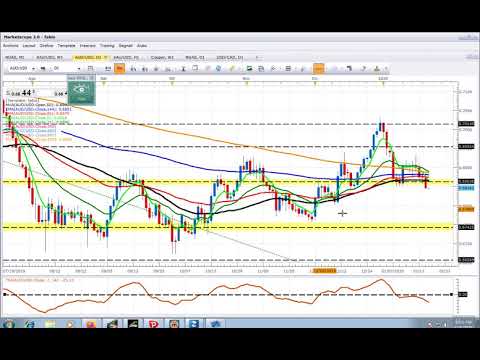
Task: Click the horizontal lines icon in the toolbar
Action: (288, 69)
